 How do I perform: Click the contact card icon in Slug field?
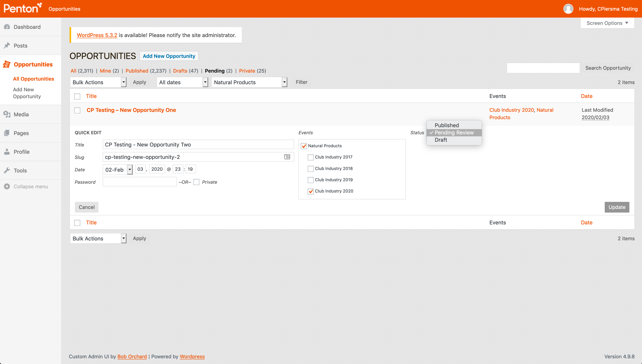coord(287,157)
